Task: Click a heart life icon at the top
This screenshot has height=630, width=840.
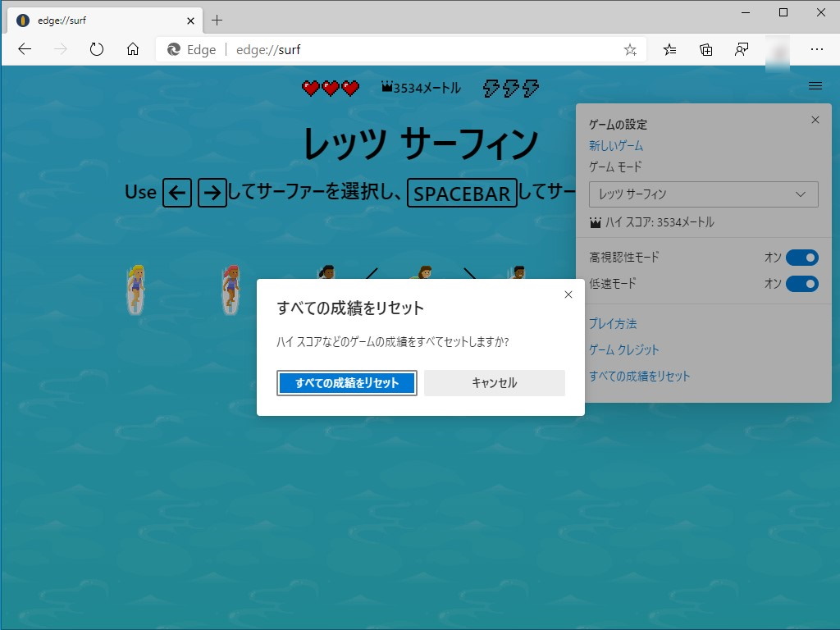Action: tap(310, 88)
